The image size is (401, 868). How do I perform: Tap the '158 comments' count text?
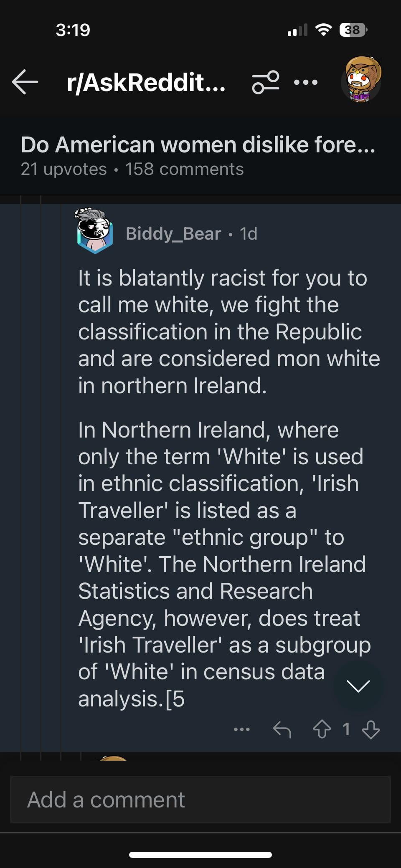[x=184, y=169]
